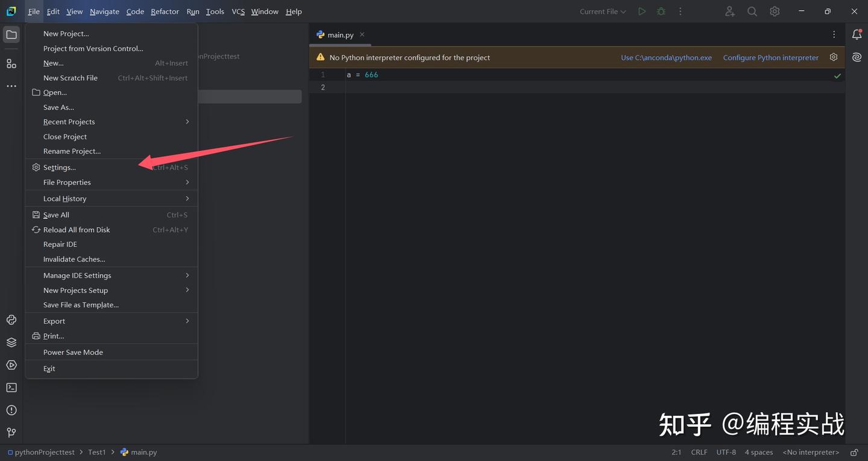Select interpreter via <No interpreter> widget

coord(811,452)
